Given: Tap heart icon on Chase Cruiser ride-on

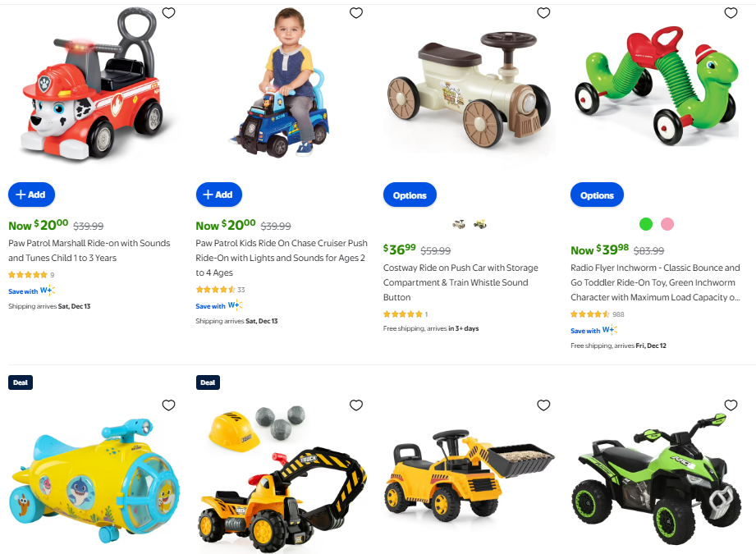Looking at the screenshot, I should [355, 13].
